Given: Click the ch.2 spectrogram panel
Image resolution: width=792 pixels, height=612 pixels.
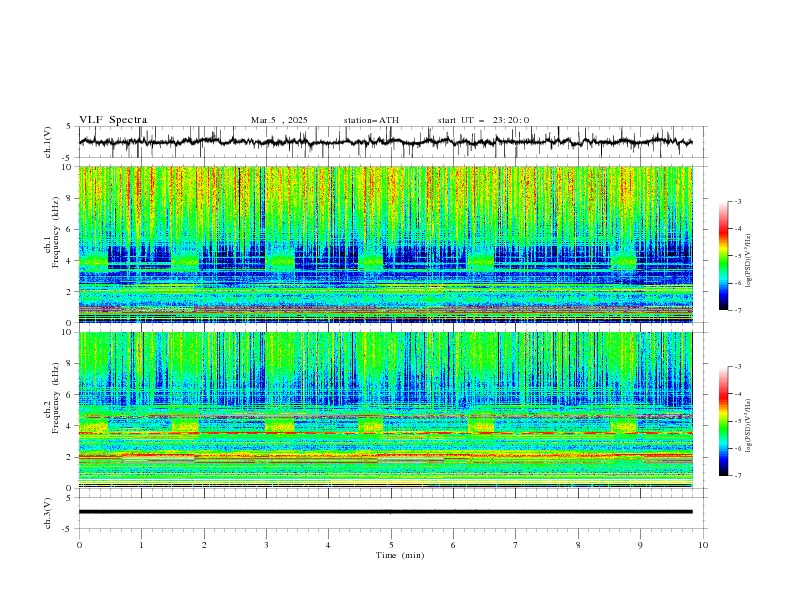Looking at the screenshot, I should click(386, 410).
